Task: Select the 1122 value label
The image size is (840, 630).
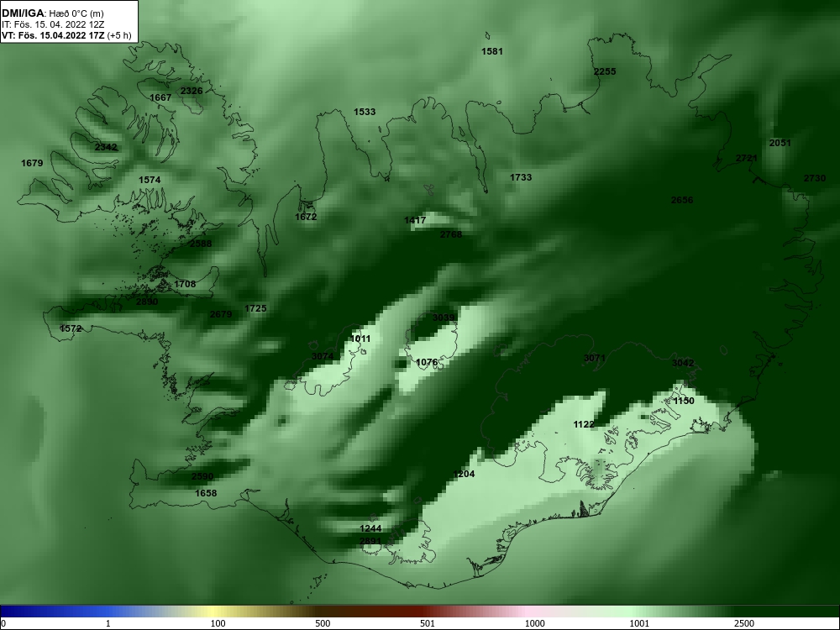Action: click(584, 425)
